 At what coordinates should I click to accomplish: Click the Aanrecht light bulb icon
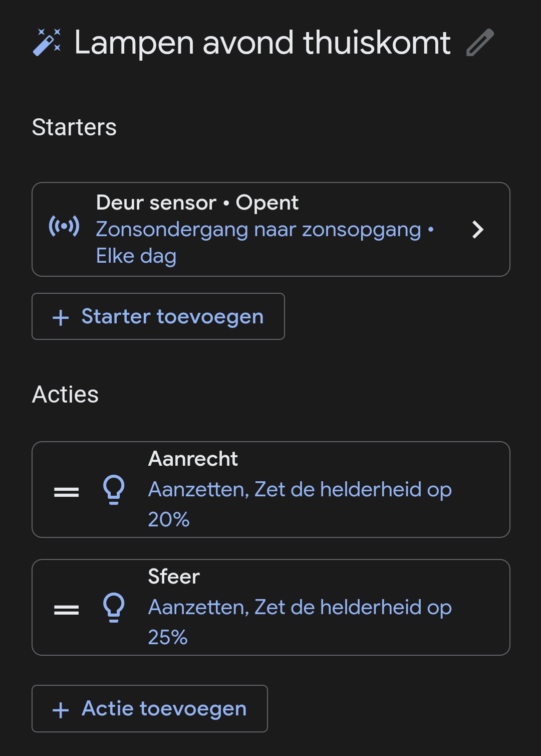[x=114, y=489]
